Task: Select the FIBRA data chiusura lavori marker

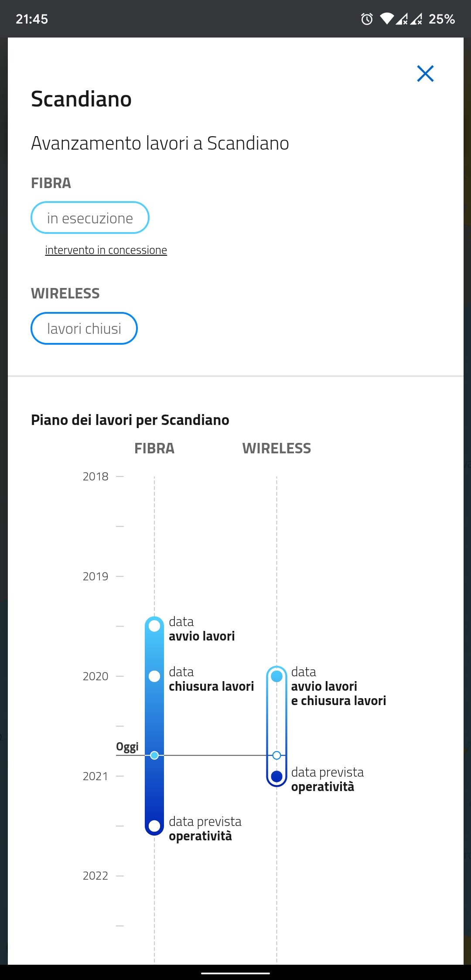Action: [x=154, y=676]
